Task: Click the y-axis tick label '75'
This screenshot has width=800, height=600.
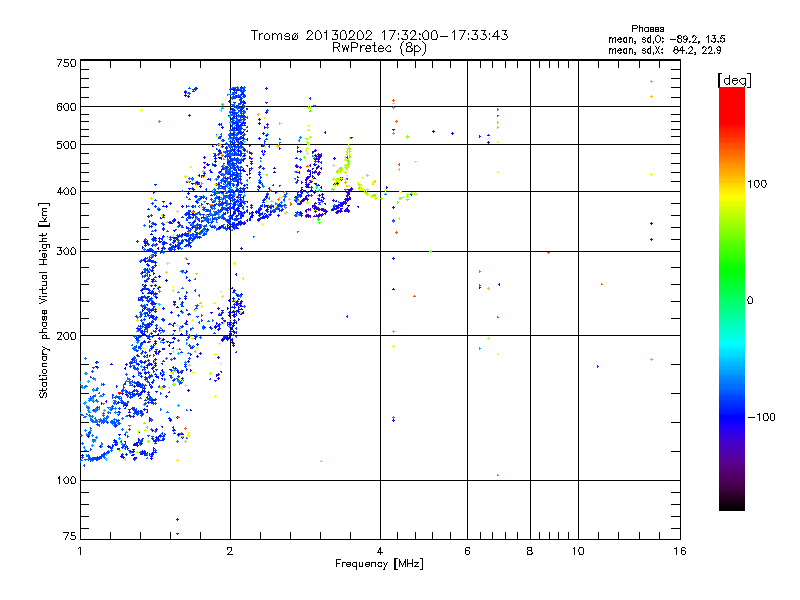Action: click(70, 536)
